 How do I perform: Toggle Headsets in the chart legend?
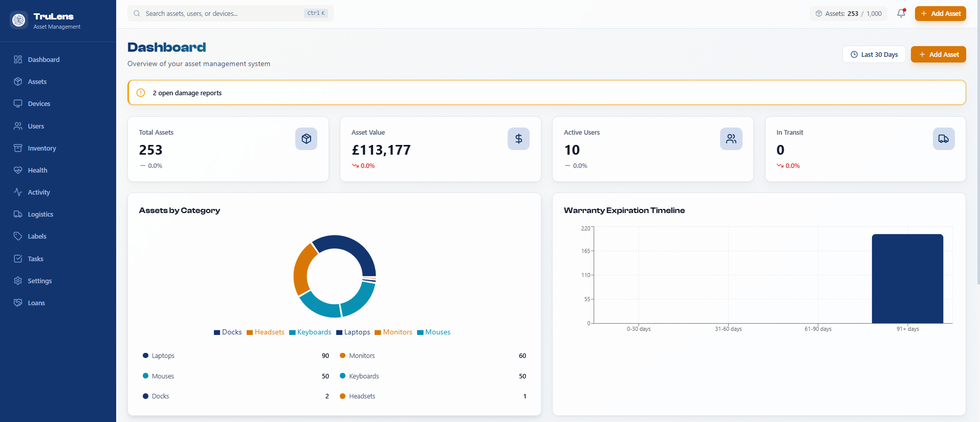click(266, 332)
